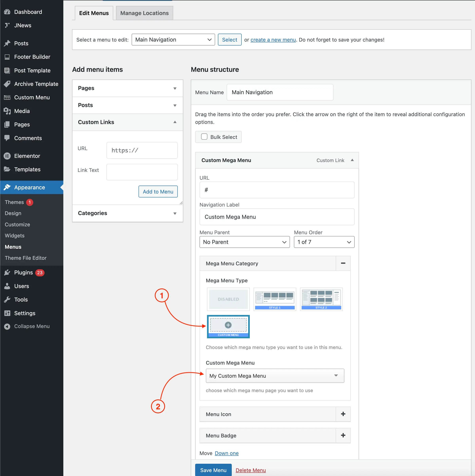Image resolution: width=475 pixels, height=476 pixels.
Task: Select the Style 2 mega menu thumbnail
Action: [x=321, y=299]
